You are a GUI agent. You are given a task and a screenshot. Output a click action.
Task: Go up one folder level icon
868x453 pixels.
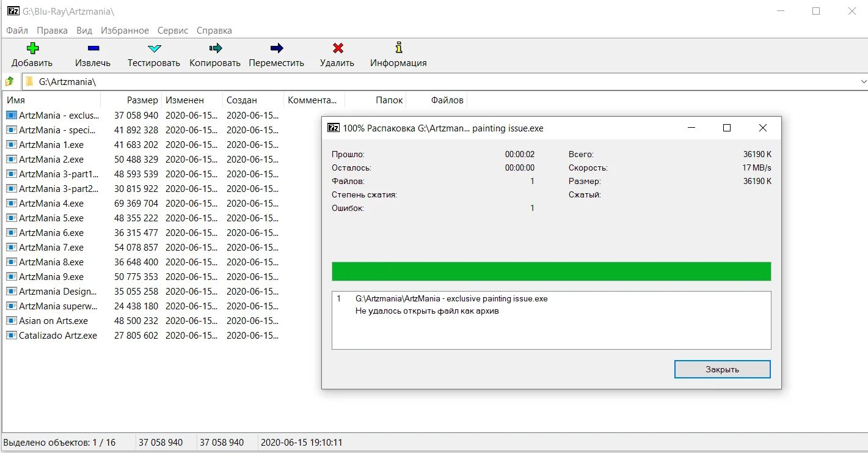coord(9,81)
